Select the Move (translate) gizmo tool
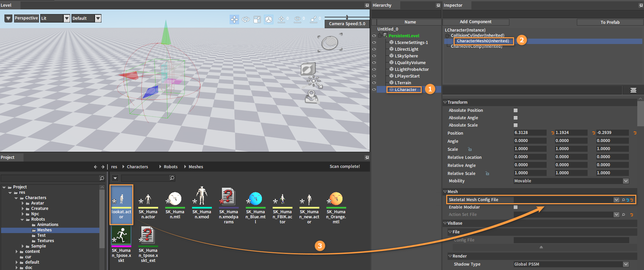Viewport: 644px width, 270px height. 234,19
